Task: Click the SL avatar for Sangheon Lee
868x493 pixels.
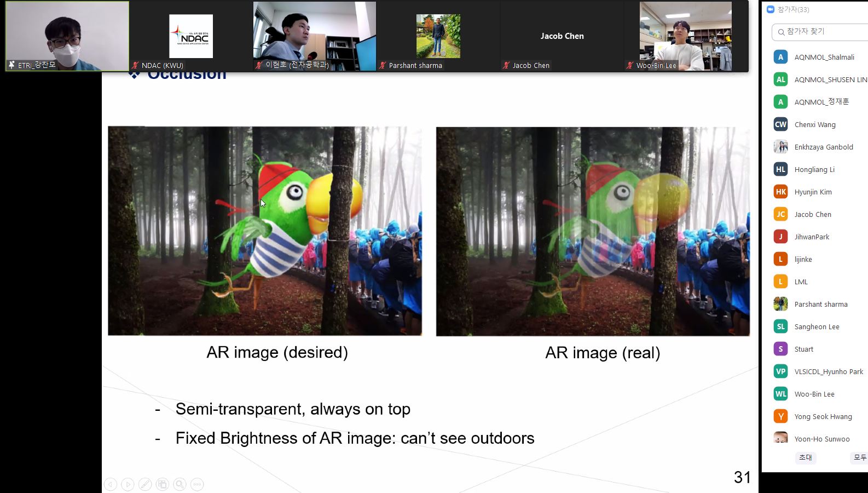Action: (780, 326)
